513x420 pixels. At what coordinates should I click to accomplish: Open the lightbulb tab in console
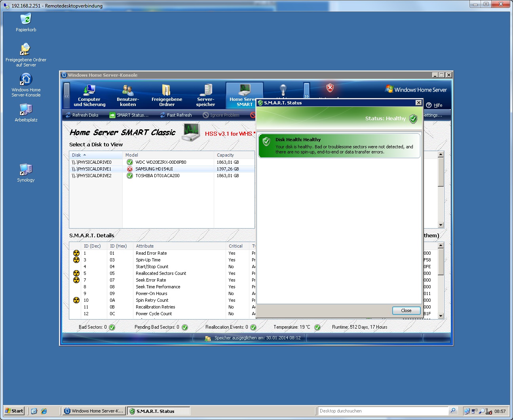(x=283, y=90)
